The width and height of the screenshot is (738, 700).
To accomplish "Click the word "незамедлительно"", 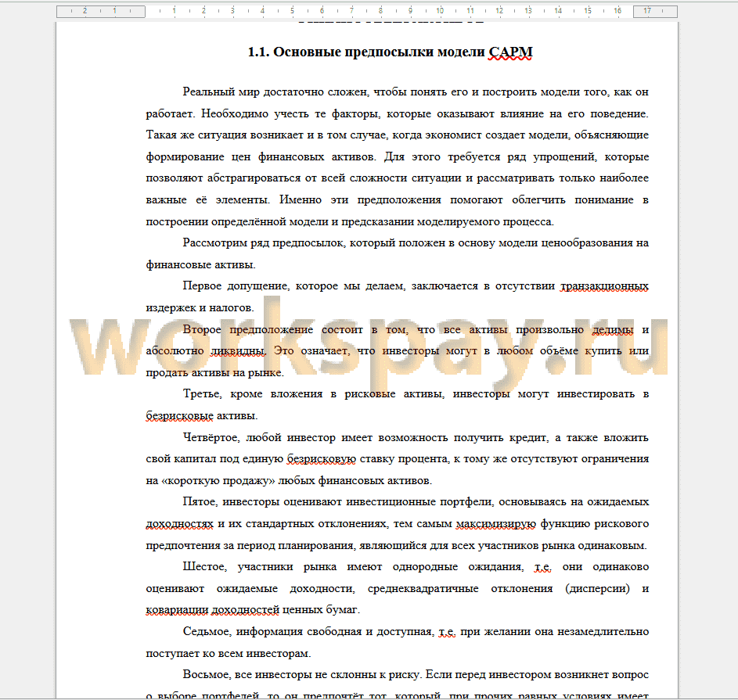I will pyautogui.click(x=603, y=631).
